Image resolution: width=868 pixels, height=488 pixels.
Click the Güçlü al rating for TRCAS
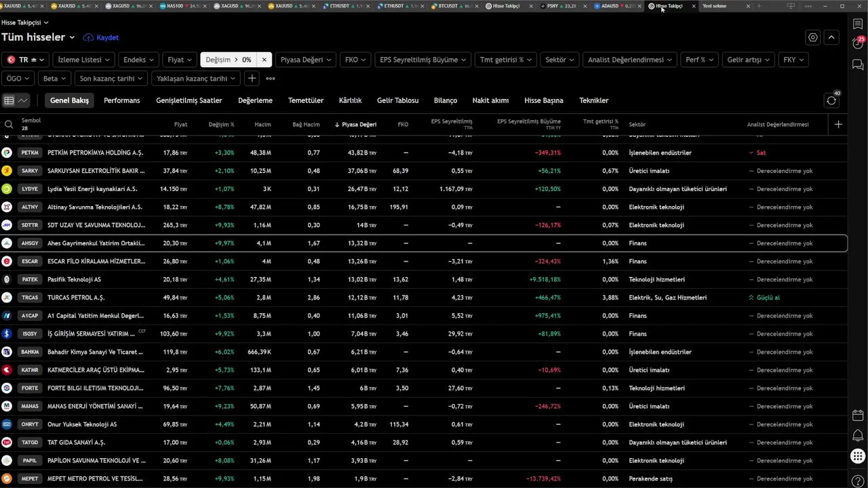pos(764,298)
